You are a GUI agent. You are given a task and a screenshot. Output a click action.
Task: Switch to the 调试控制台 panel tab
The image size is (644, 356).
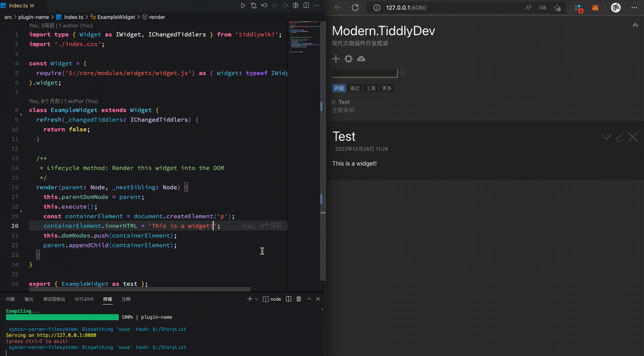(x=54, y=299)
